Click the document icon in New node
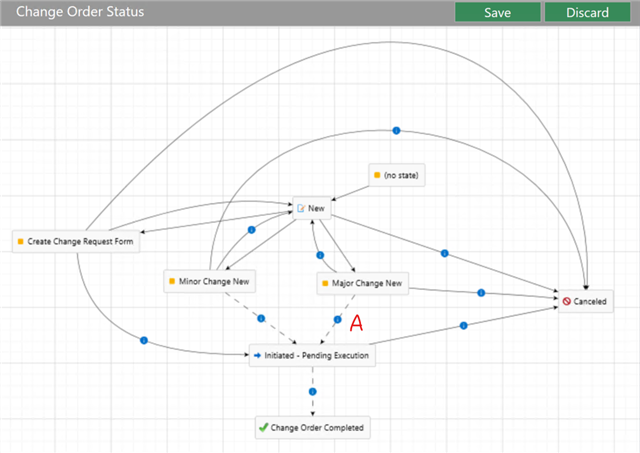Image resolution: width=640 pixels, height=453 pixels. 300,208
